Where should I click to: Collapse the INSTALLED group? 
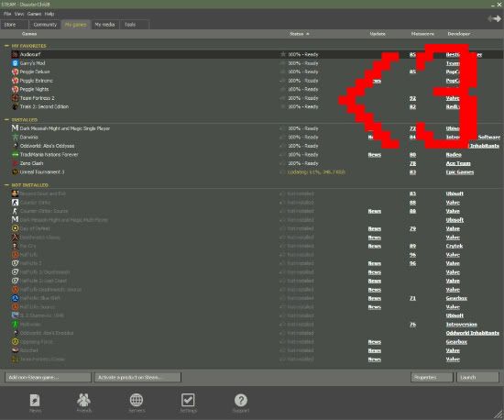click(x=6, y=119)
